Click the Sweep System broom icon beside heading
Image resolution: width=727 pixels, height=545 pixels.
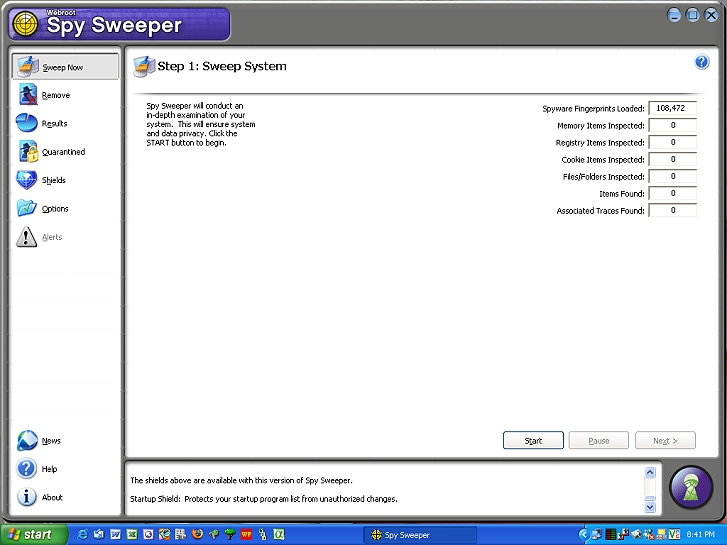pos(144,66)
